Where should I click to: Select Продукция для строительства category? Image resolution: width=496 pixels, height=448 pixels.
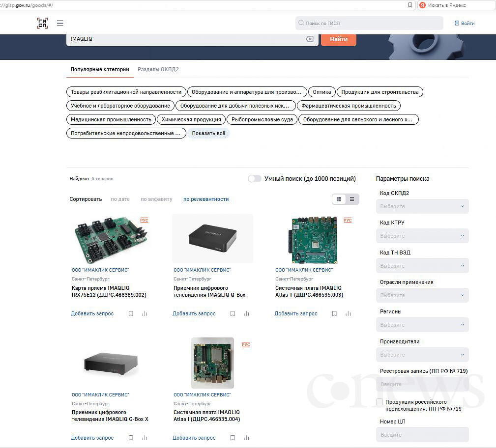(x=380, y=92)
